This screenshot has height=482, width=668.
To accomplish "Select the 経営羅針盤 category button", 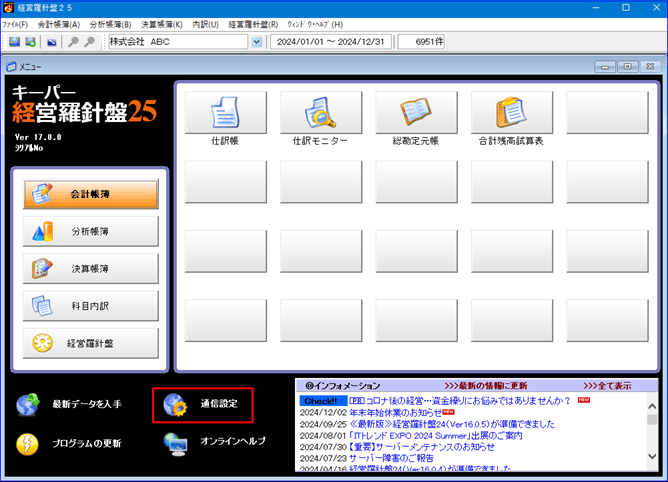I will [91, 343].
